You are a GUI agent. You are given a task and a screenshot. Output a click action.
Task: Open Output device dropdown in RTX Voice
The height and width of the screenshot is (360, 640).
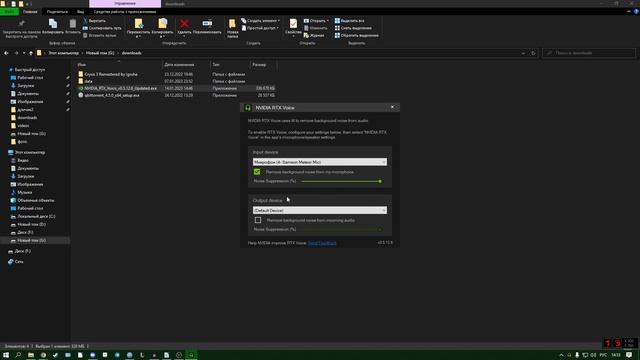[320, 210]
